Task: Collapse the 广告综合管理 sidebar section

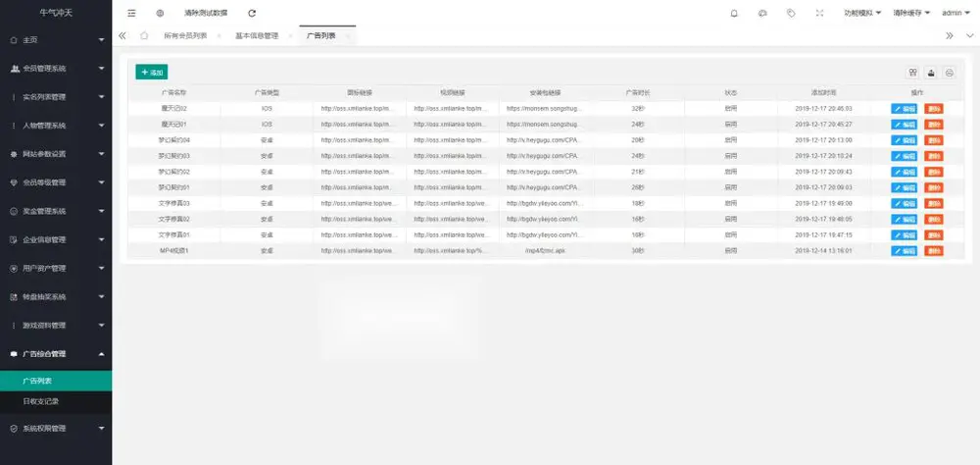Action: [56, 353]
